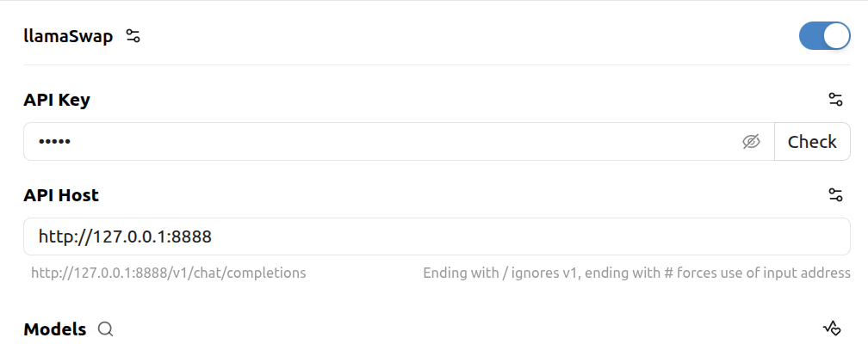Click into the API Host address field
This screenshot has width=868, height=344.
click(437, 236)
